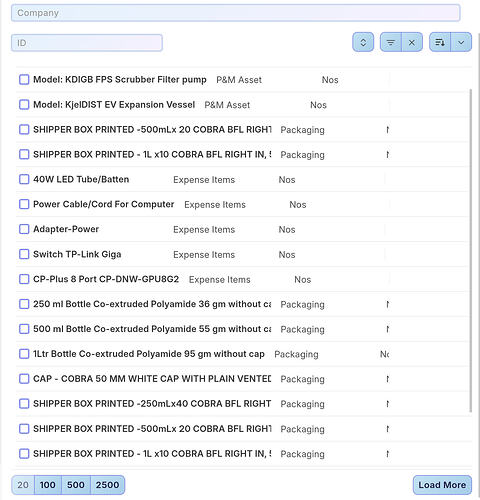Viewport: 480px width, 500px height.
Task: Tick the checkbox for Adapter-Power
Action: pyautogui.click(x=24, y=229)
